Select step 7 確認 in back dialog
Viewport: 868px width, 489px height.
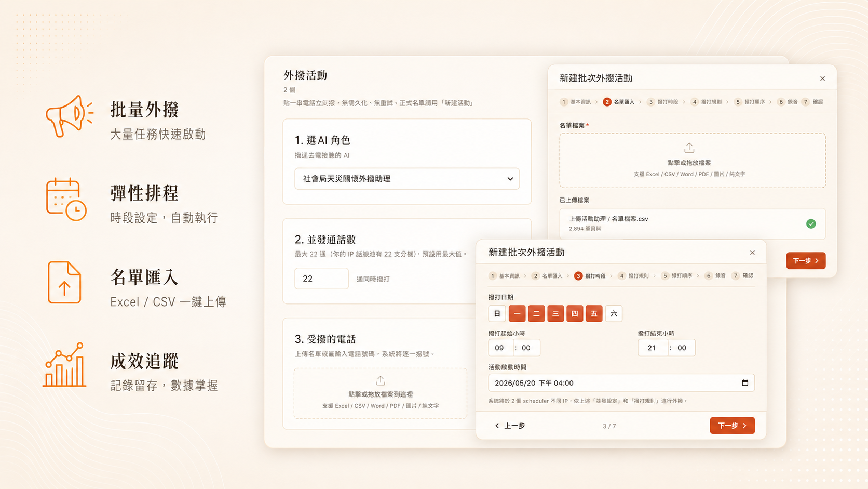tap(812, 102)
